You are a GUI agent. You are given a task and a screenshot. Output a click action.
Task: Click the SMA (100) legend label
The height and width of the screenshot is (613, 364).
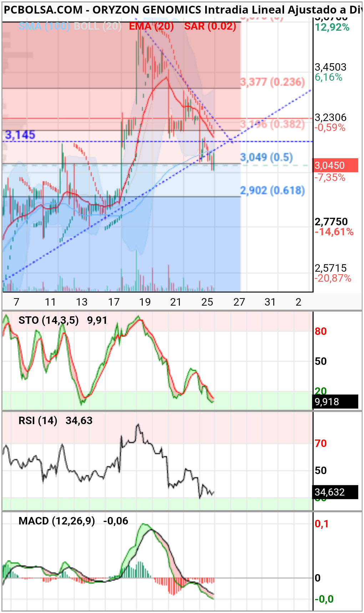[x=44, y=26]
